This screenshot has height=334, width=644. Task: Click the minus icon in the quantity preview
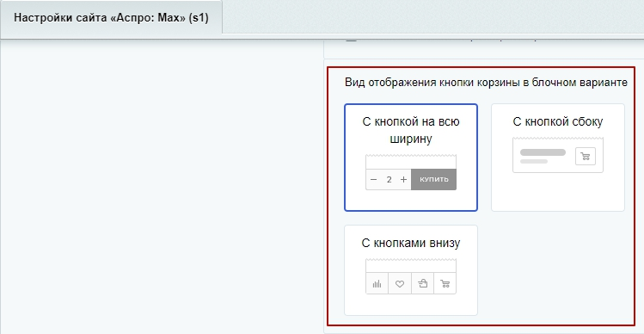373,179
